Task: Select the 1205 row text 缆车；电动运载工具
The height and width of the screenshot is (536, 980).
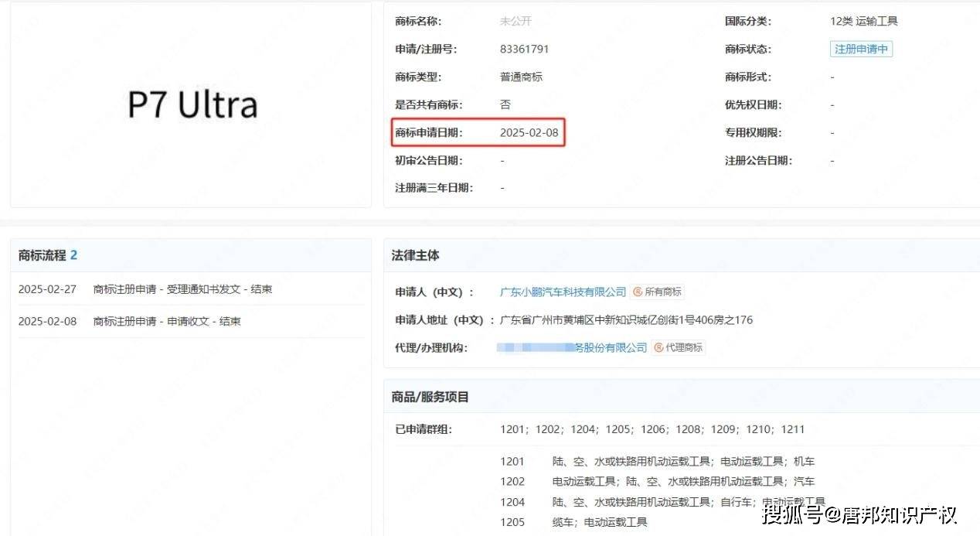Action: click(x=600, y=522)
